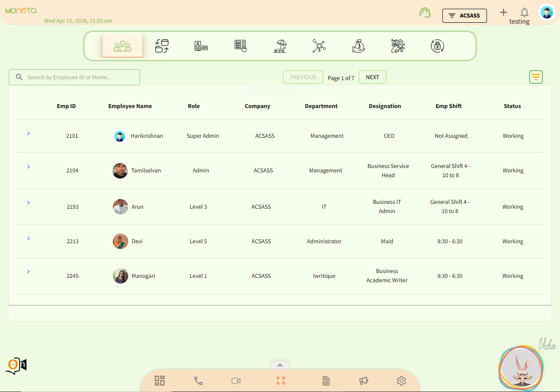Viewport: 560px width, 392px height.
Task: Click the Super Admin role cell
Action: pos(203,136)
